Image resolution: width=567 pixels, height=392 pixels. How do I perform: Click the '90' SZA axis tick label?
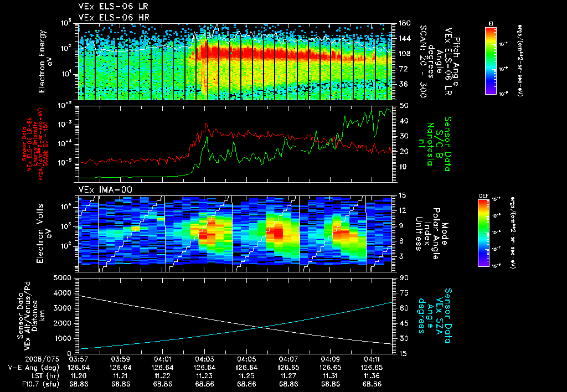tap(404, 278)
